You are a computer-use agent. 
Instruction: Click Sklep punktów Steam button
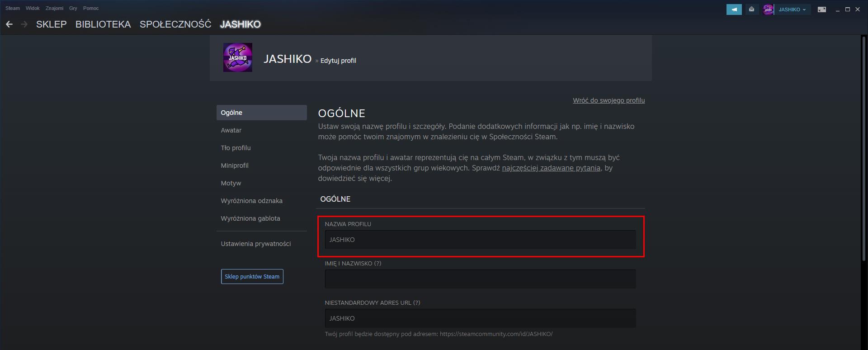click(252, 277)
